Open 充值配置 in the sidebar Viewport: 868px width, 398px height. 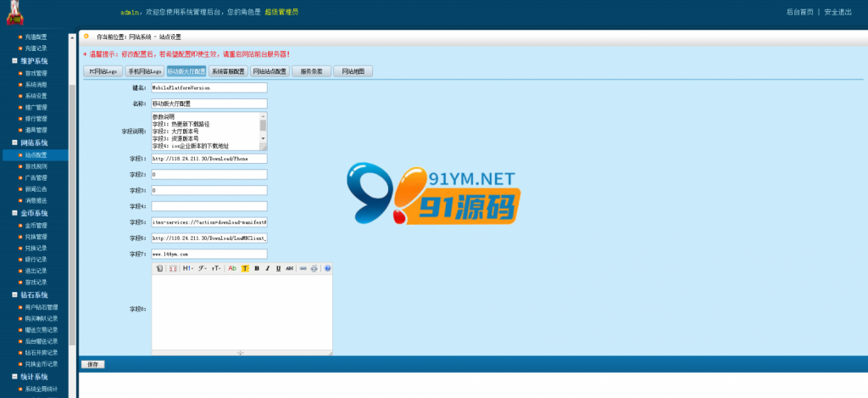point(36,37)
